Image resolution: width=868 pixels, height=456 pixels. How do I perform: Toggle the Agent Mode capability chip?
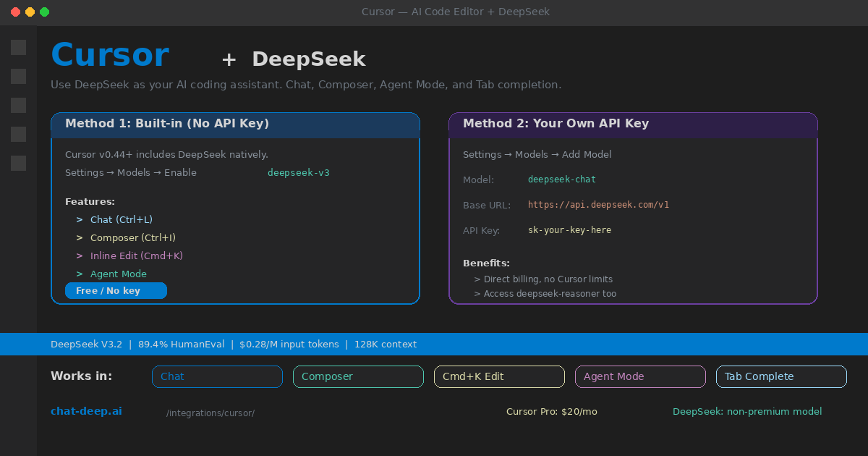pyautogui.click(x=640, y=376)
